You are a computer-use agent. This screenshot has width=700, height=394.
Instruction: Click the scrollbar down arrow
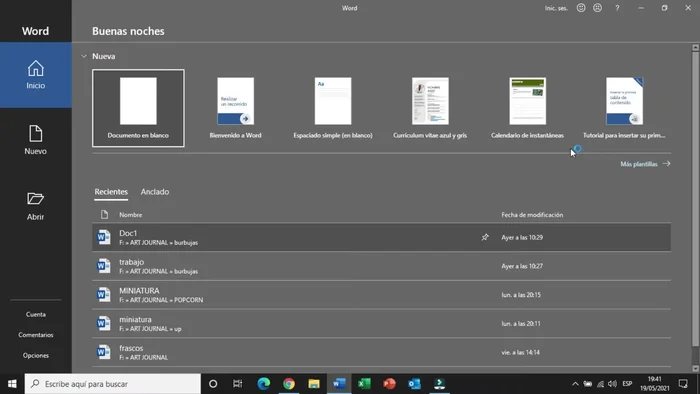coord(695,369)
